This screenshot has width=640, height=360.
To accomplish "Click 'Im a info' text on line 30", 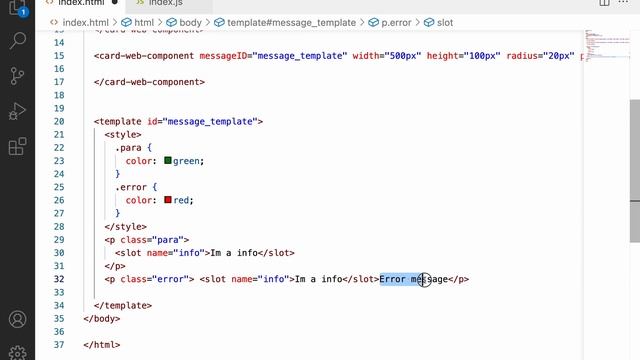I will 234,253.
